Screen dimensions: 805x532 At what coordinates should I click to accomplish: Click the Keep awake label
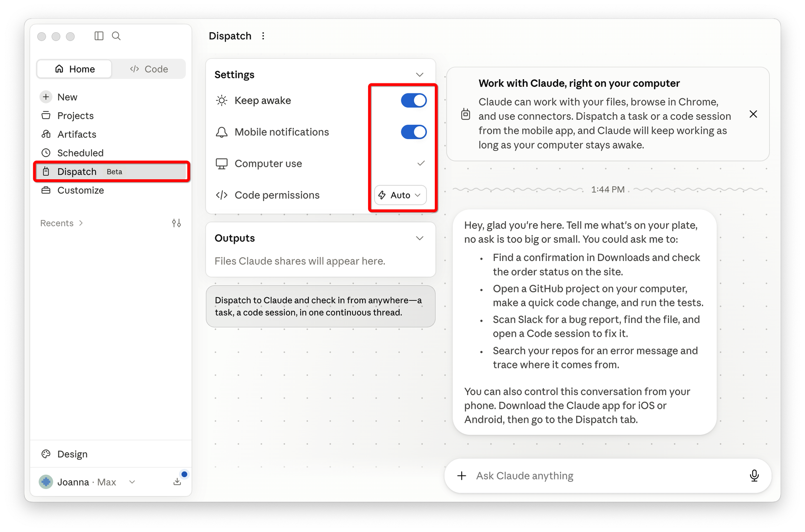(x=263, y=101)
